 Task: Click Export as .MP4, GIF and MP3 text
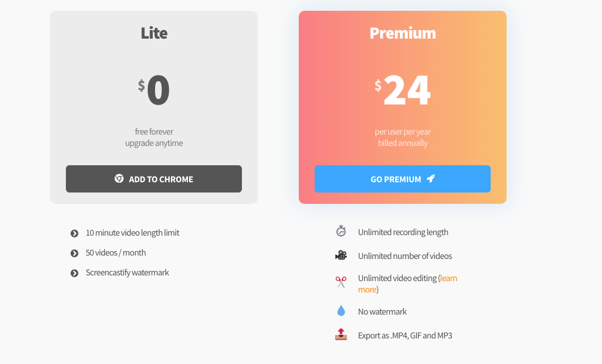405,336
